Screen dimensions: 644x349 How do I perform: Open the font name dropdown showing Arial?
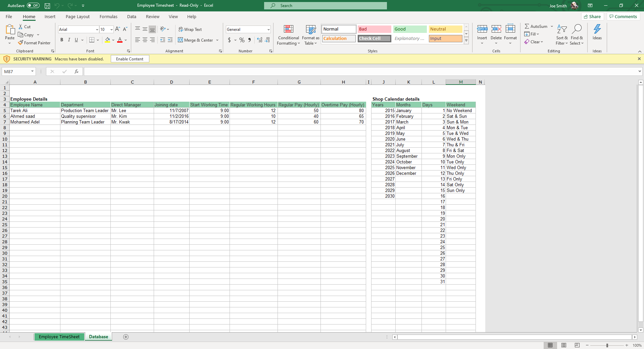point(97,30)
